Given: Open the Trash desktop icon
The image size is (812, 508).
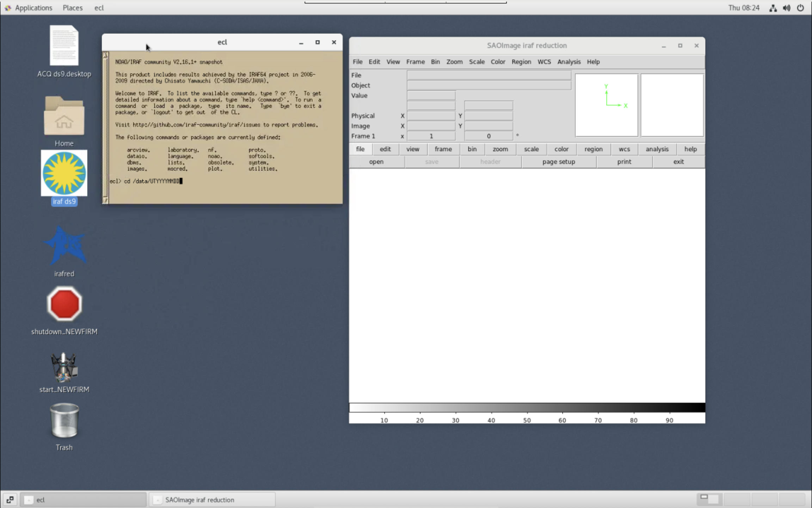Looking at the screenshot, I should [64, 421].
